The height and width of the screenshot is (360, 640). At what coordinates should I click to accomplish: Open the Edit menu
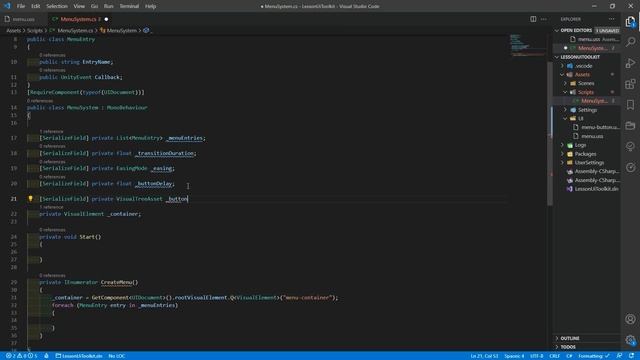pyautogui.click(x=36, y=6)
